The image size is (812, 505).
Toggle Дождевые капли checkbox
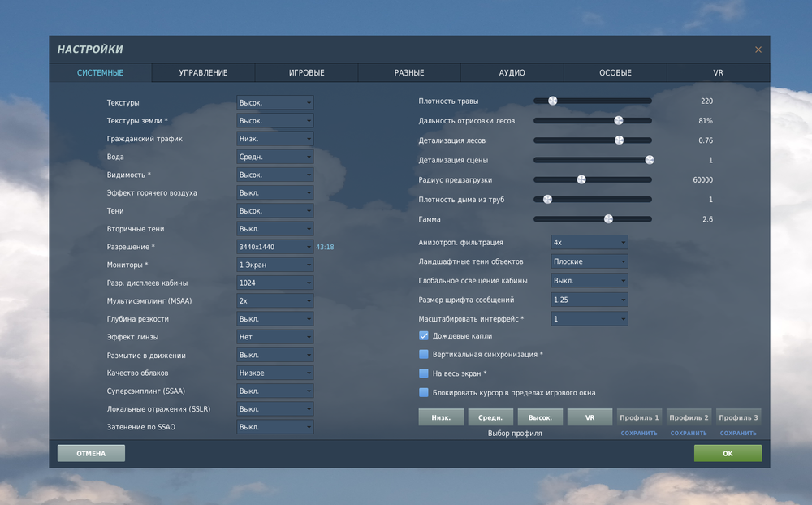(424, 335)
